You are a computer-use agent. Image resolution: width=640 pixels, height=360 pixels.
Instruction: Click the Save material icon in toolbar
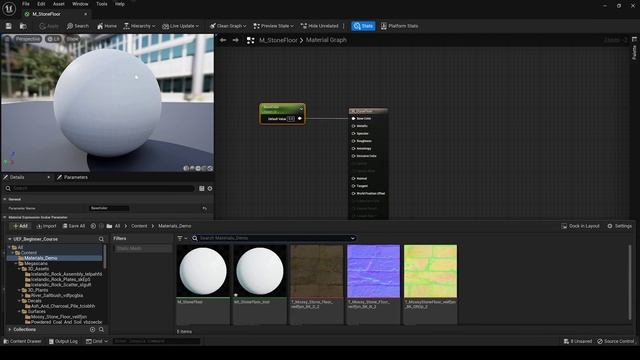click(9, 26)
